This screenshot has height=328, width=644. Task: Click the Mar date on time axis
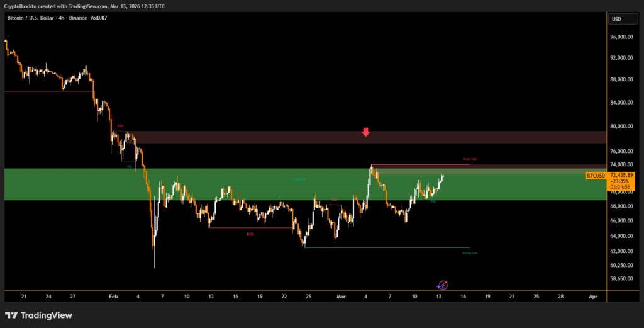(341, 295)
